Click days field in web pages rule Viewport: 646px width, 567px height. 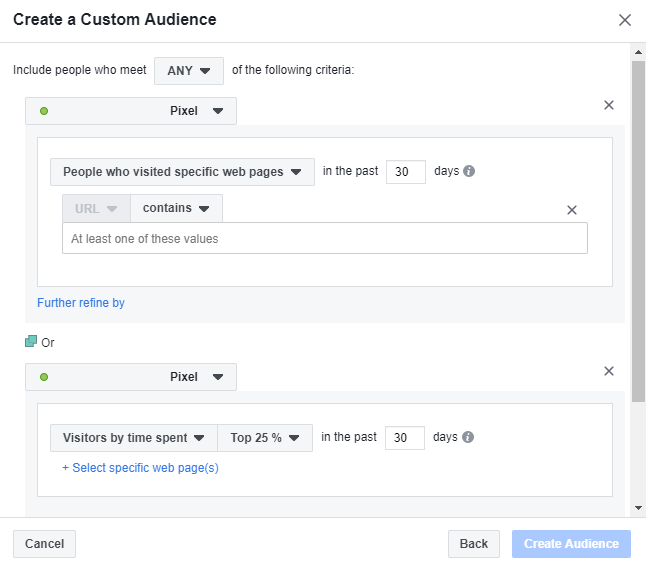click(x=405, y=172)
